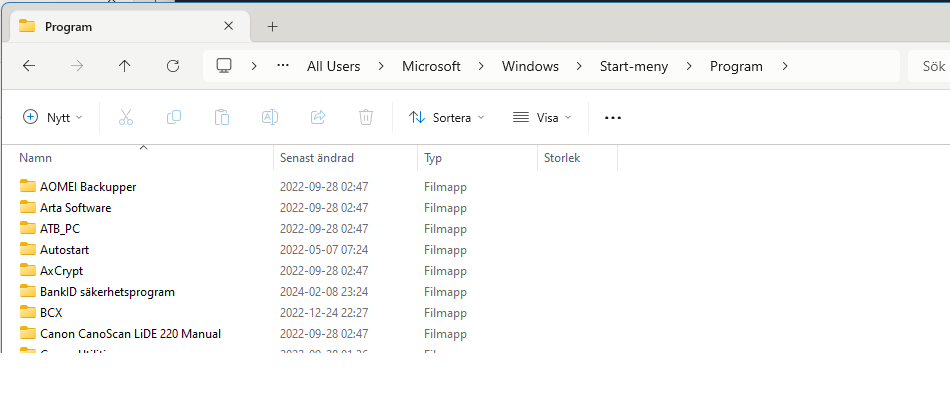Expand chevron after All Users in breadcrumb
The image size is (950, 401).
381,67
